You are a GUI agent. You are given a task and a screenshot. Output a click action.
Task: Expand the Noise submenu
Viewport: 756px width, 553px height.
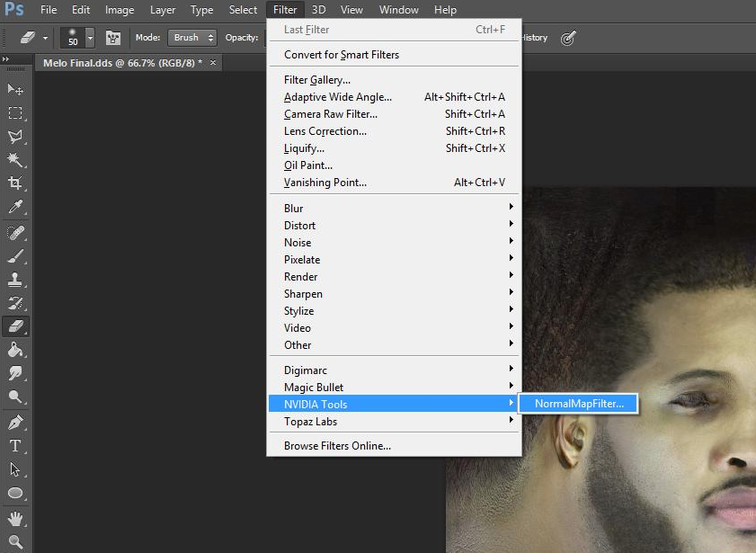pyautogui.click(x=394, y=242)
